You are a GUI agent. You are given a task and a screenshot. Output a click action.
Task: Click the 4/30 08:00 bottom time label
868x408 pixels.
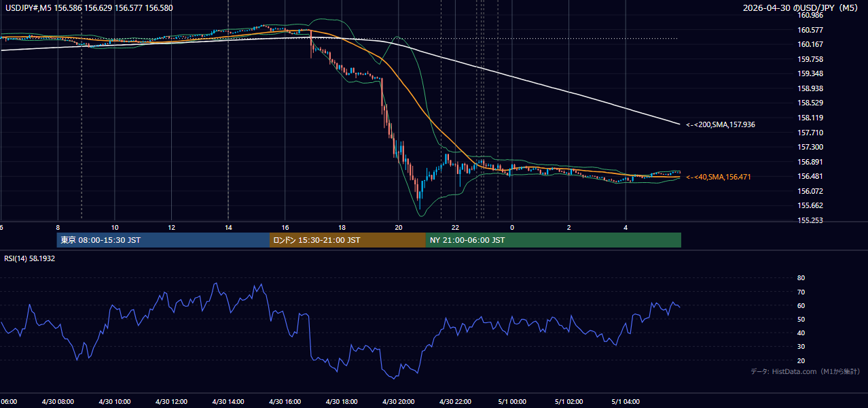pyautogui.click(x=57, y=402)
